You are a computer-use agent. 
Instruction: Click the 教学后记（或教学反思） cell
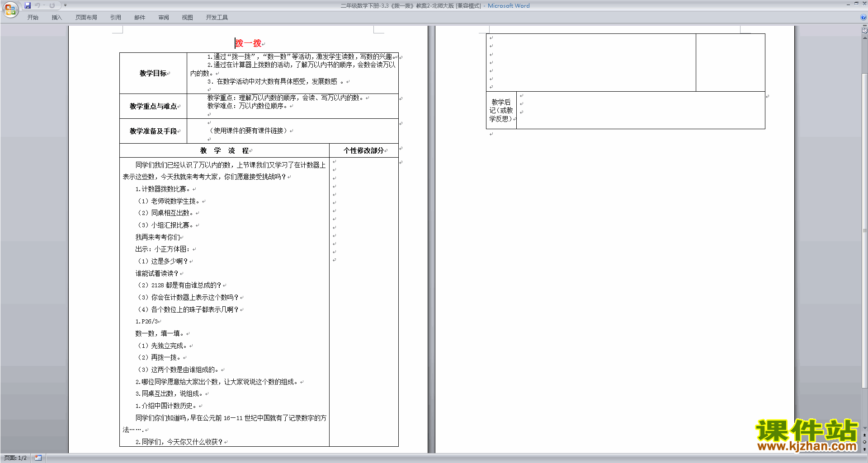point(501,111)
